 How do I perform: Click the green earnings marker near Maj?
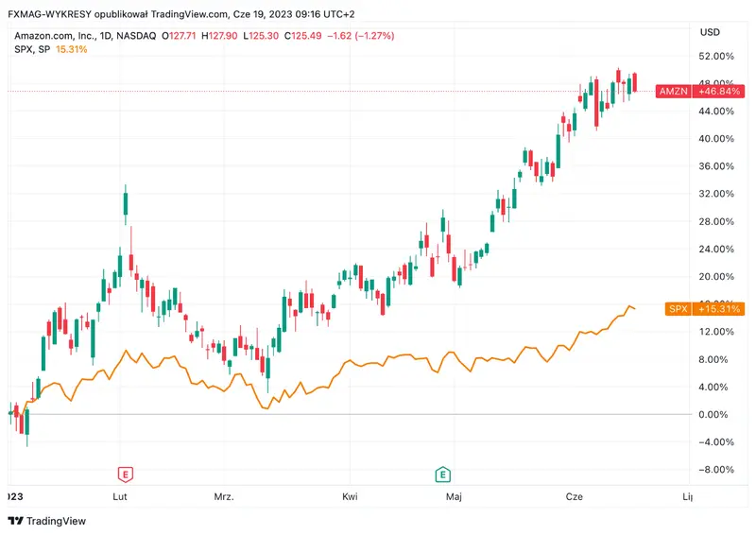point(441,473)
